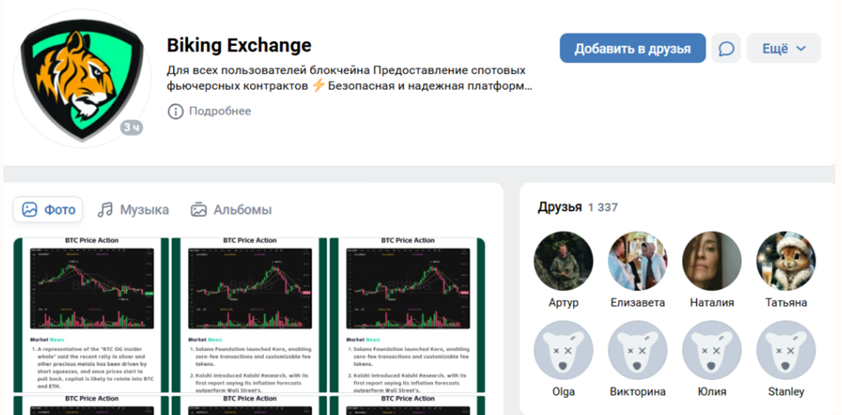The image size is (842, 415).
Task: Click the message bubble icon button
Action: click(x=728, y=48)
